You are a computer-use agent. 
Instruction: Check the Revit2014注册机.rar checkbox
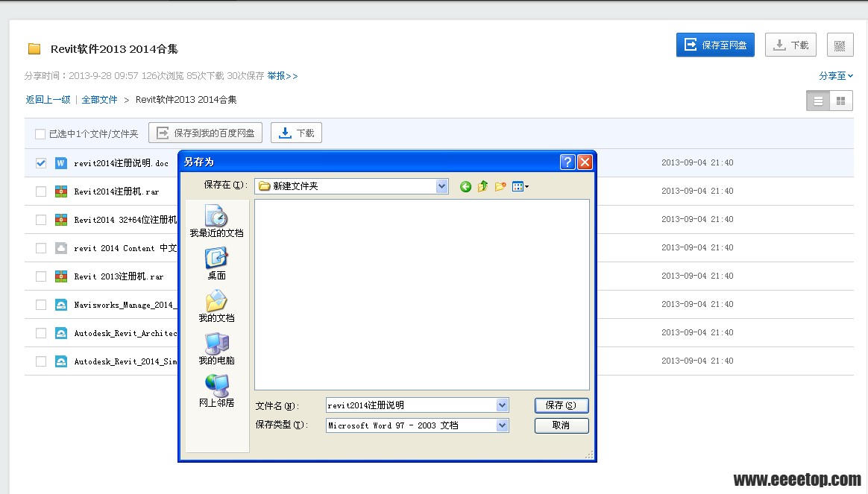tap(41, 191)
